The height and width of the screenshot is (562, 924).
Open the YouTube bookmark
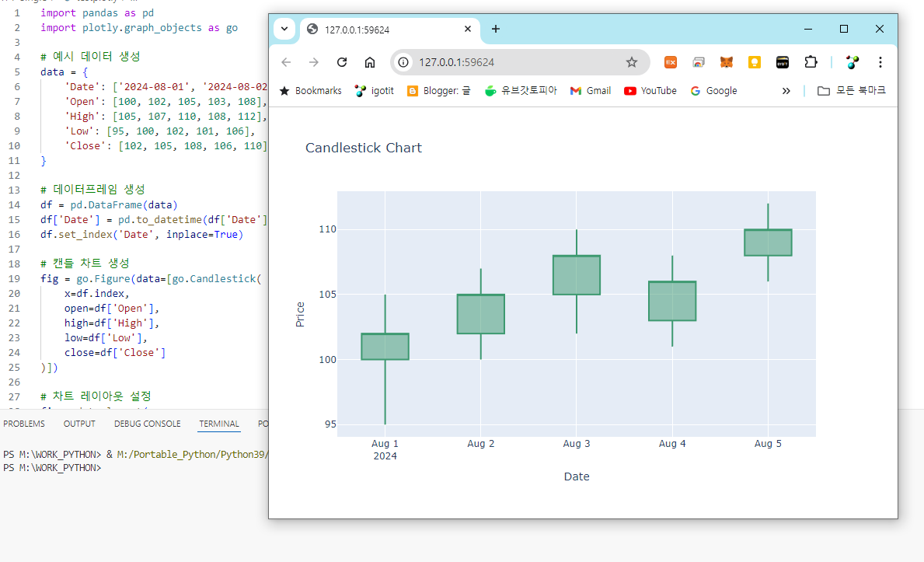[x=650, y=91]
